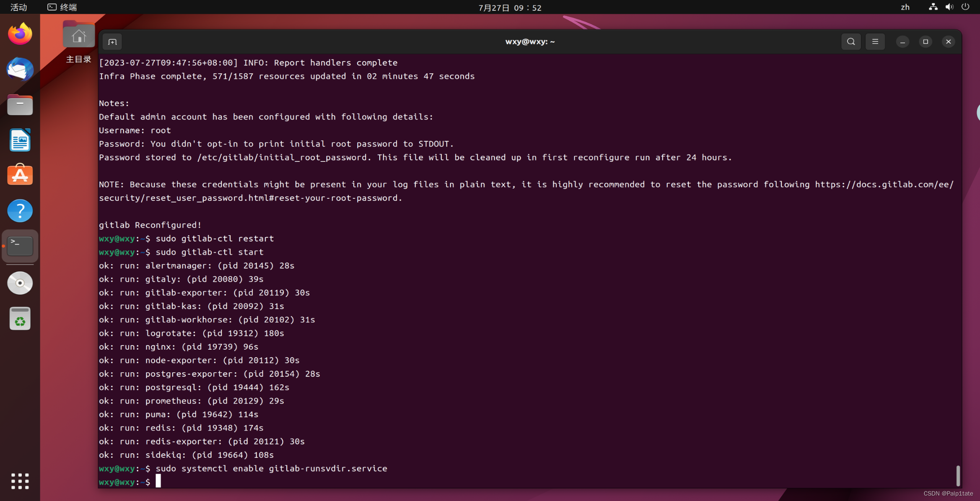Open the clock and calendar panel
Image resolution: width=980 pixels, height=501 pixels.
tap(510, 8)
